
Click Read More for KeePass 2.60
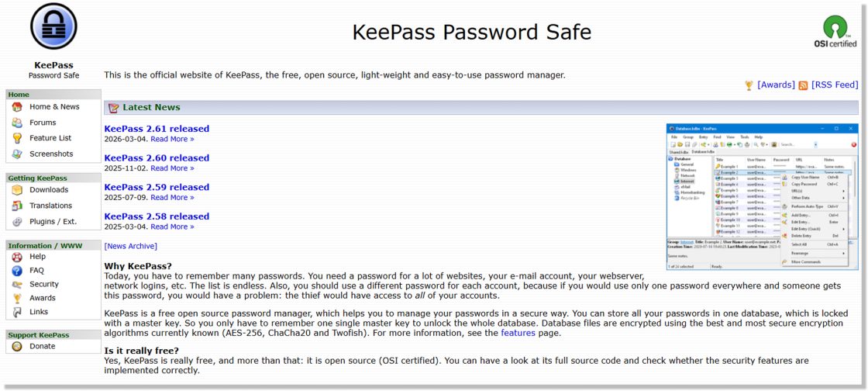(x=172, y=168)
